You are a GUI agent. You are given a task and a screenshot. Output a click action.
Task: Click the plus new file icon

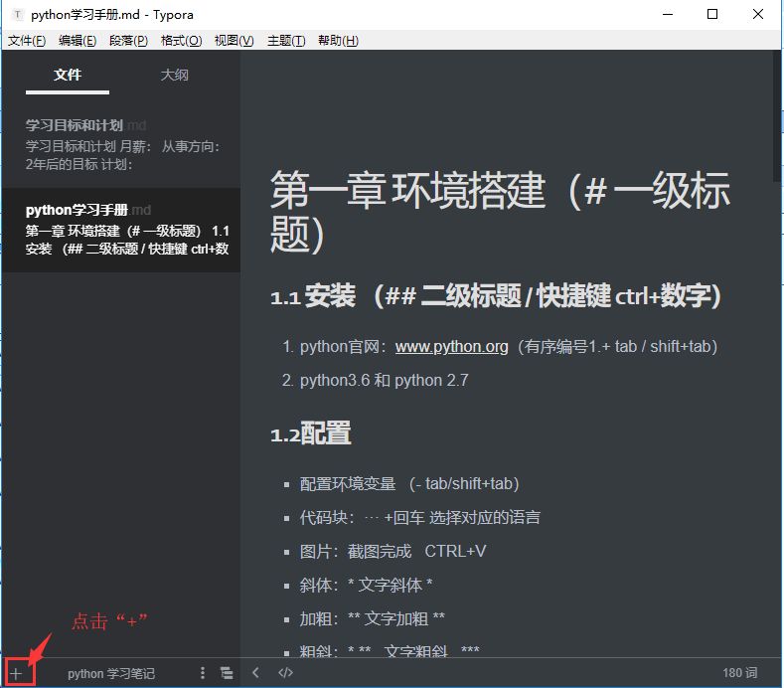coord(16,673)
